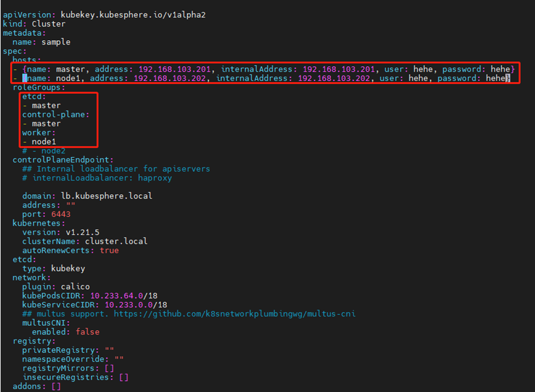This screenshot has width=535, height=392.
Task: Click the etcd role group entry
Action: click(x=33, y=96)
